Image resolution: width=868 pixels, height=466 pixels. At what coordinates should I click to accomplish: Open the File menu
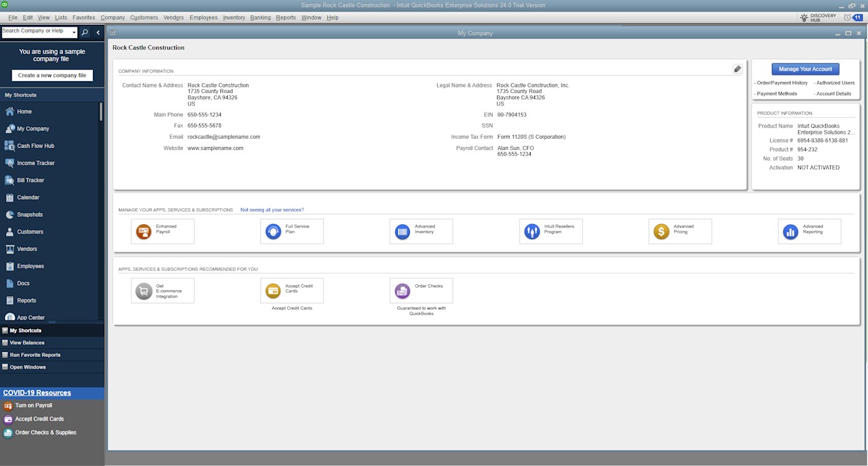tap(13, 17)
